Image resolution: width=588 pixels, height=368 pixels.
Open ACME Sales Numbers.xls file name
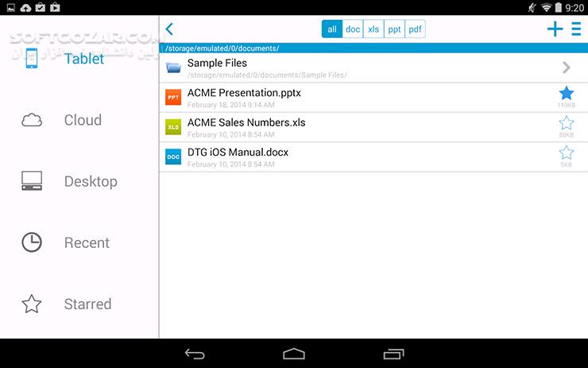[x=246, y=122]
